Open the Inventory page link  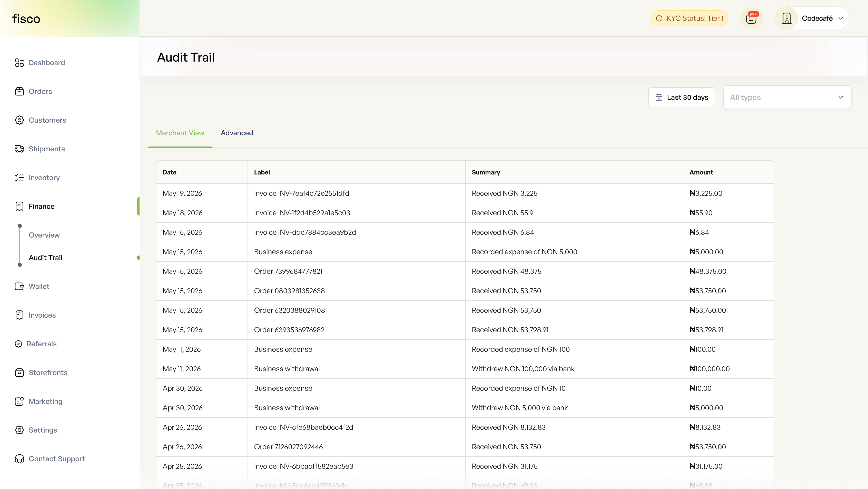[44, 178]
